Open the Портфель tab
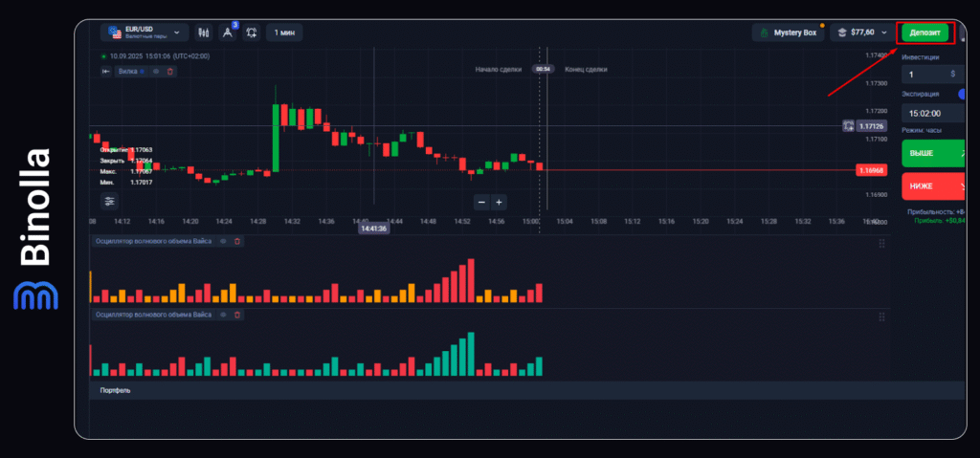Viewport: 980px width, 458px height. [x=116, y=390]
